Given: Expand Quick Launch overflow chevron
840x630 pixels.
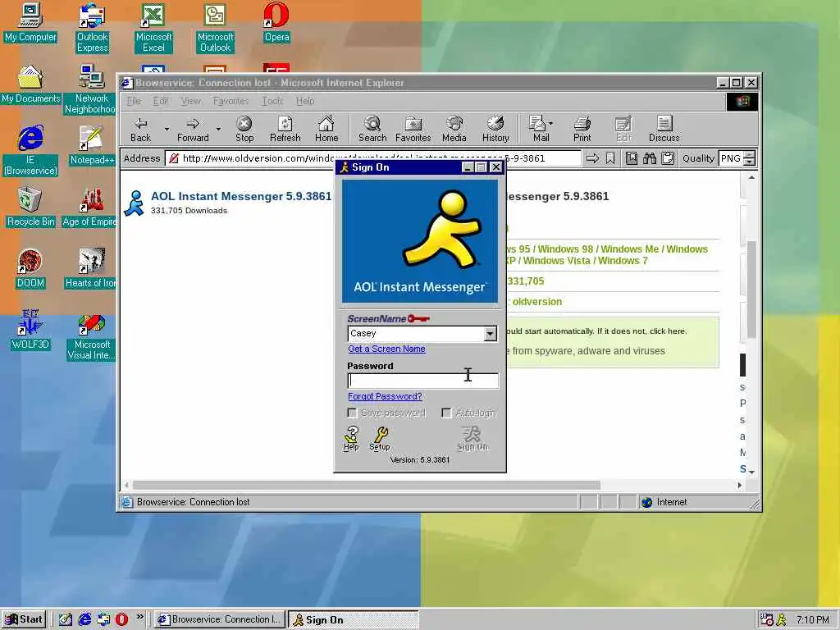Looking at the screenshot, I should tap(139, 617).
